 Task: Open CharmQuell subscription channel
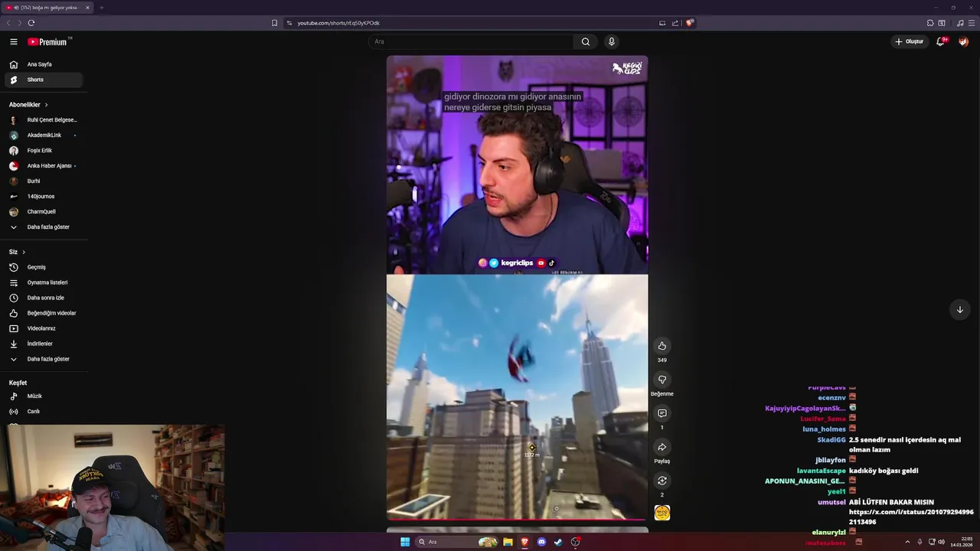click(42, 212)
